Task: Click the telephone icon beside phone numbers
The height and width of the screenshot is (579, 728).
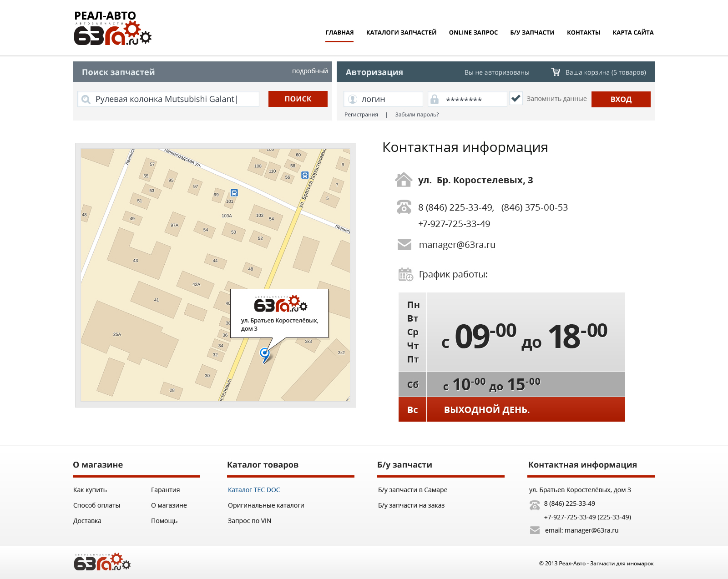Action: [404, 207]
